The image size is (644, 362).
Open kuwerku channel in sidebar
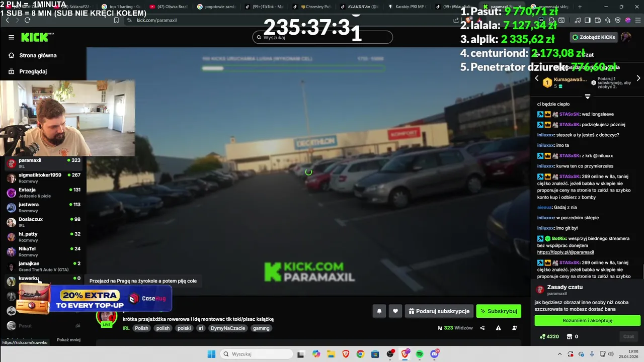43,281
